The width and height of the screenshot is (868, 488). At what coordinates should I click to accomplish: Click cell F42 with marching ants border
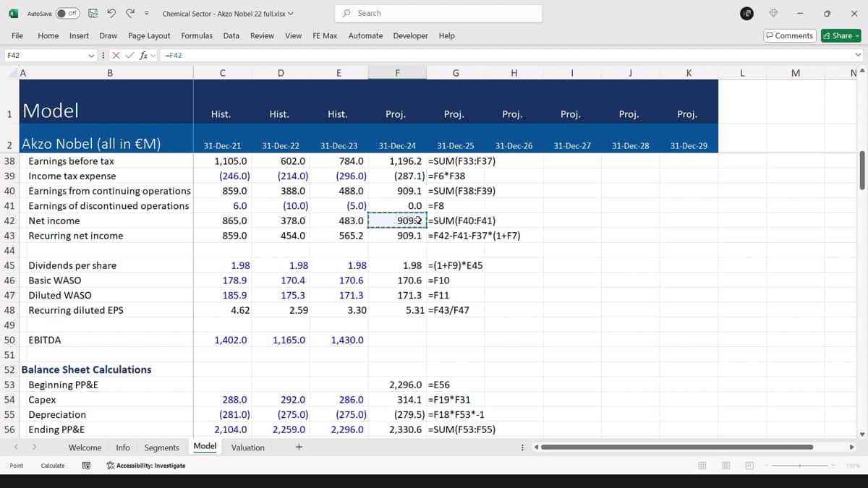(397, 221)
